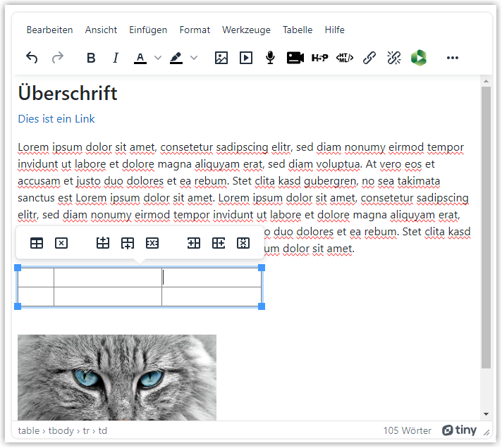Open the Tabelle menu
The width and height of the screenshot is (502, 448).
click(x=298, y=30)
